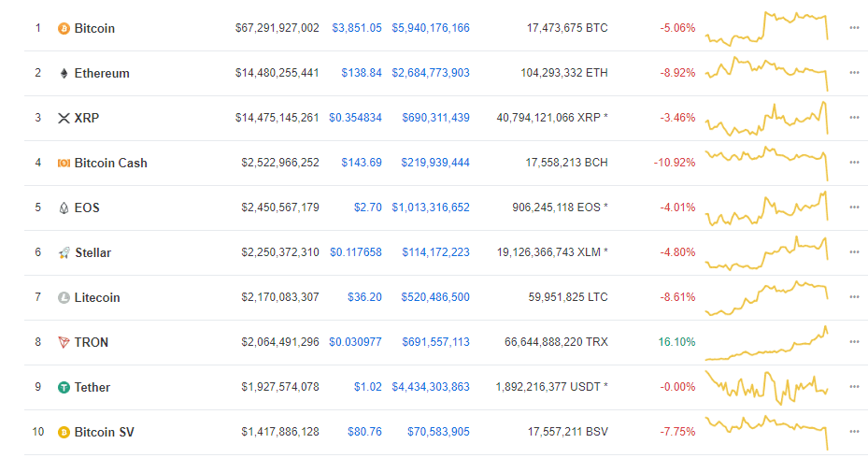Select supply 17,473,675 BTC

pyautogui.click(x=567, y=28)
